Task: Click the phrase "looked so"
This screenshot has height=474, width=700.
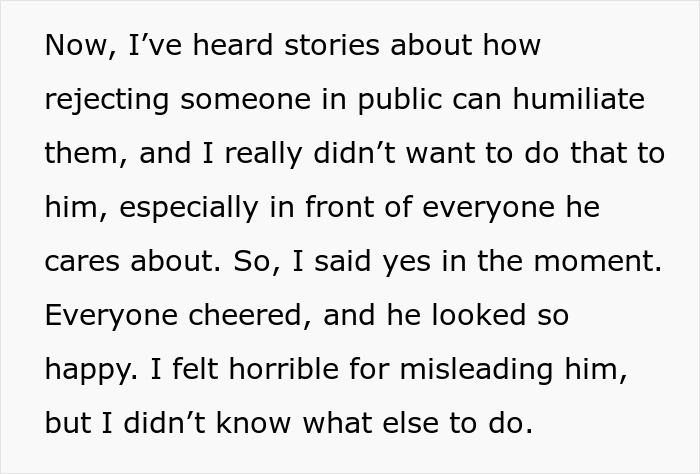Action: coord(494,316)
